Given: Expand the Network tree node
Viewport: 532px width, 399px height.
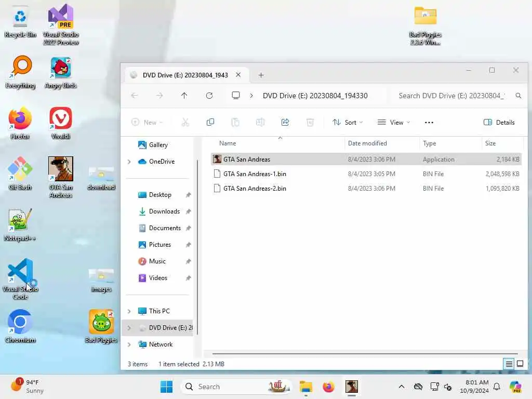Looking at the screenshot, I should (x=129, y=344).
